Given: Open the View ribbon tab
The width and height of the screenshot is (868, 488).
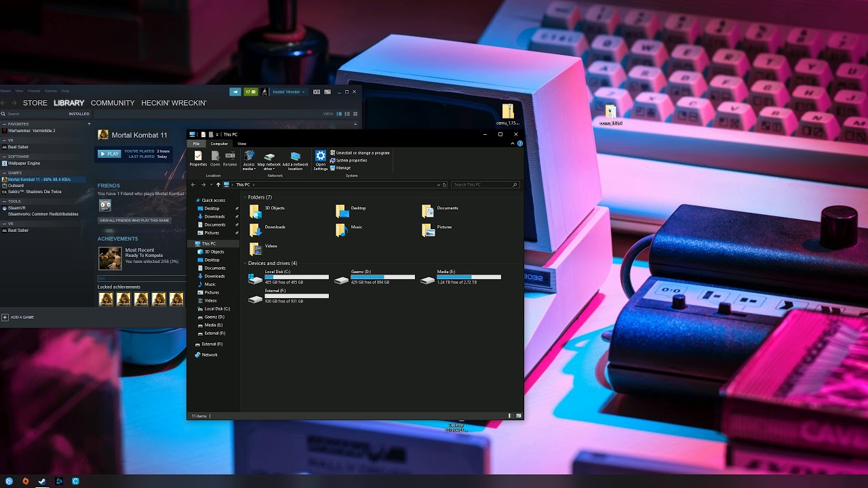Looking at the screenshot, I should coord(241,144).
